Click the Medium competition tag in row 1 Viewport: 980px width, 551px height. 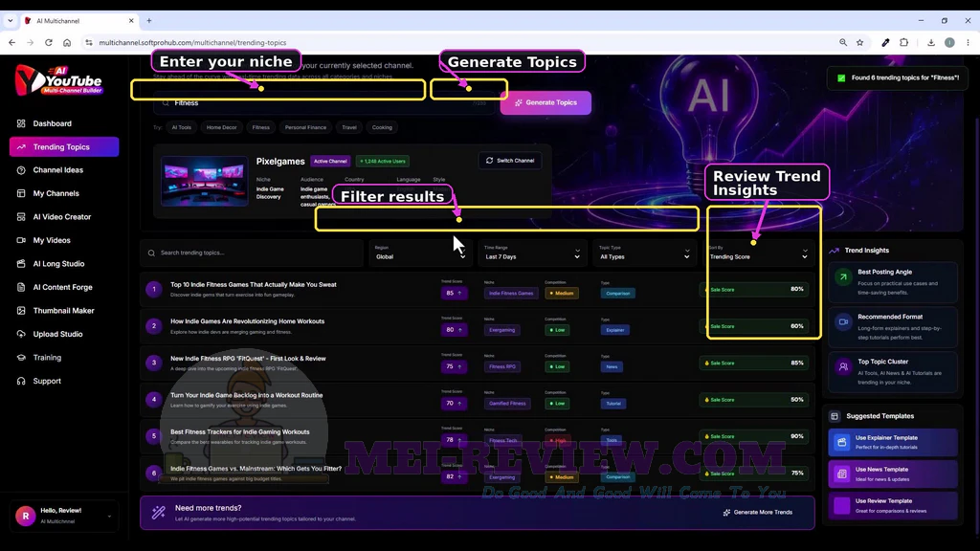click(561, 293)
